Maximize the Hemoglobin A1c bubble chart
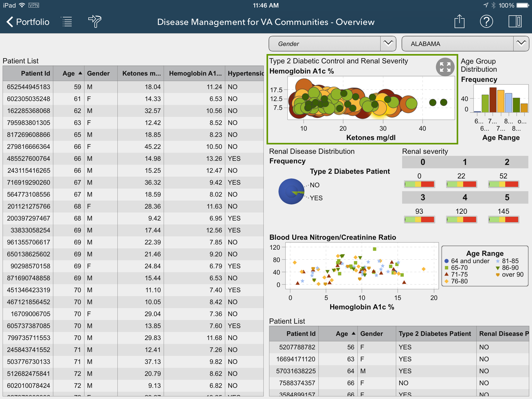This screenshot has height=399, width=532. pos(445,67)
